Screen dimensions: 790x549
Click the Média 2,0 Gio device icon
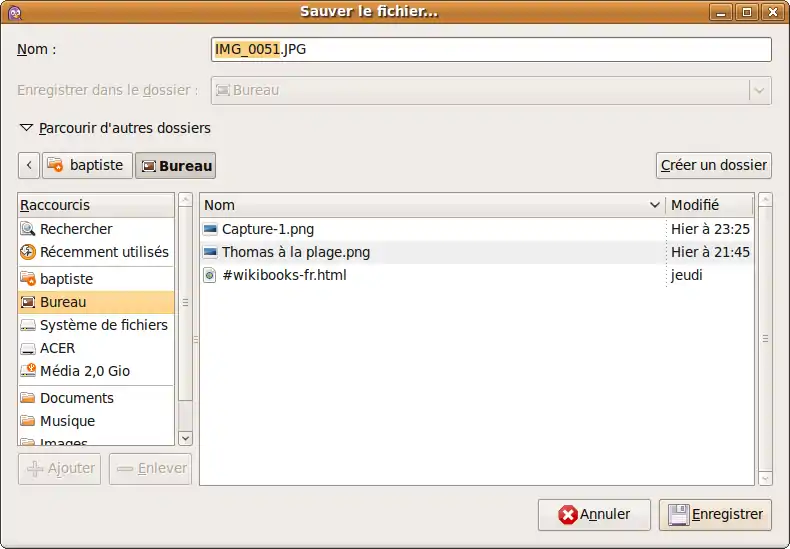coord(28,371)
